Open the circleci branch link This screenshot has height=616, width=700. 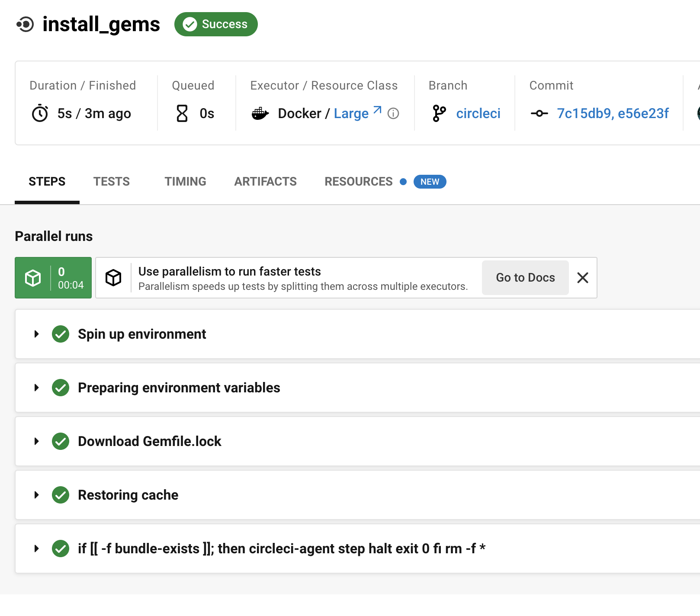(x=478, y=113)
